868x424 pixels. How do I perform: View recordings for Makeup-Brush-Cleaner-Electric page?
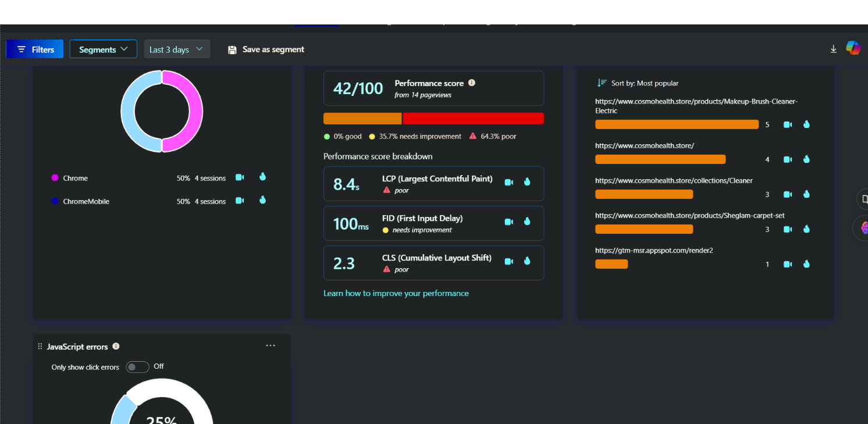pyautogui.click(x=788, y=124)
